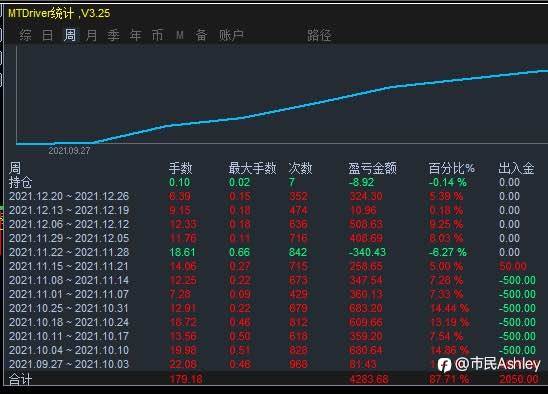Click the 出入金 column header

tap(516, 168)
